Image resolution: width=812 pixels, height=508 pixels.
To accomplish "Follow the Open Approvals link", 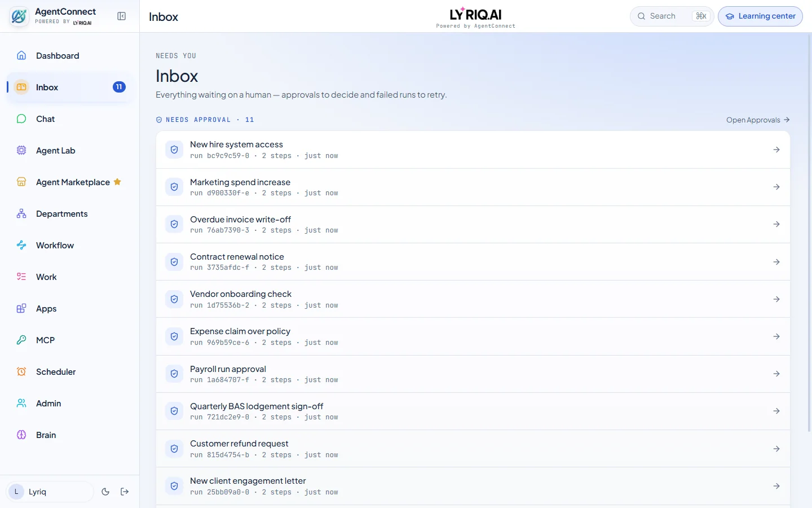I will (x=758, y=120).
